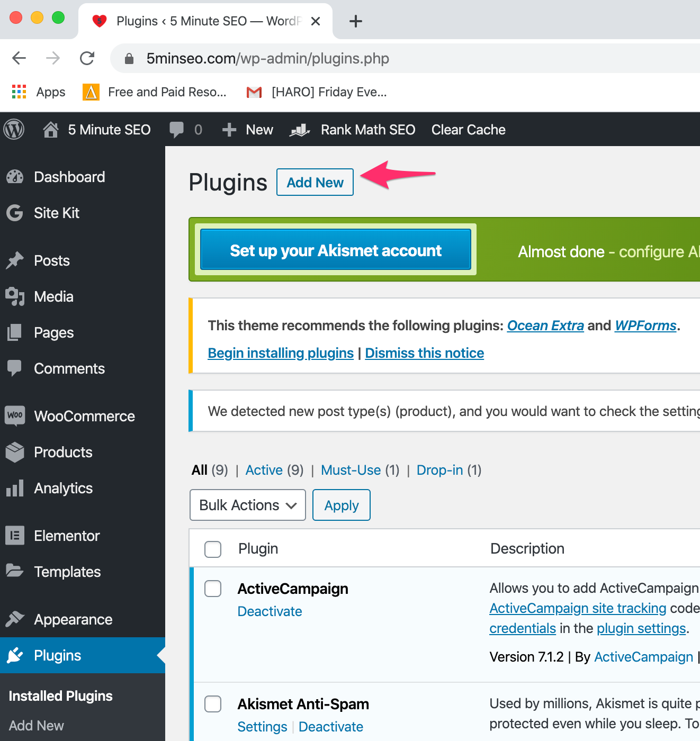Click the ActiveCampaign author link

(643, 657)
